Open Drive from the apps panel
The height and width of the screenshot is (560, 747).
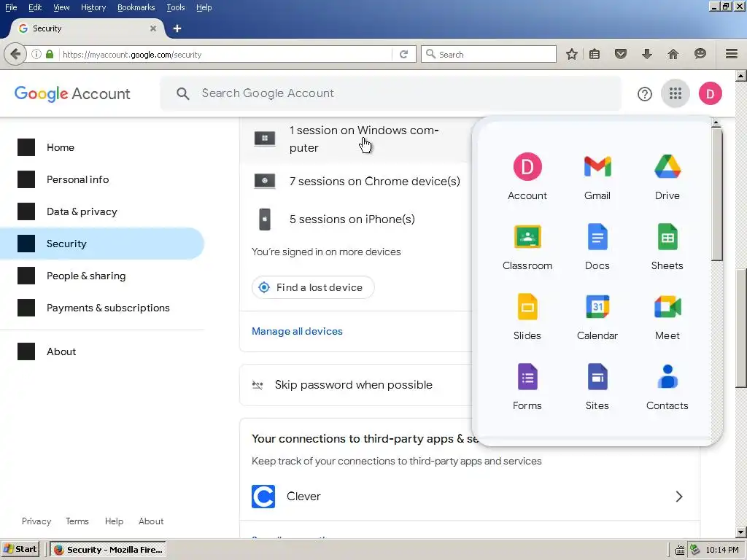pos(667,176)
